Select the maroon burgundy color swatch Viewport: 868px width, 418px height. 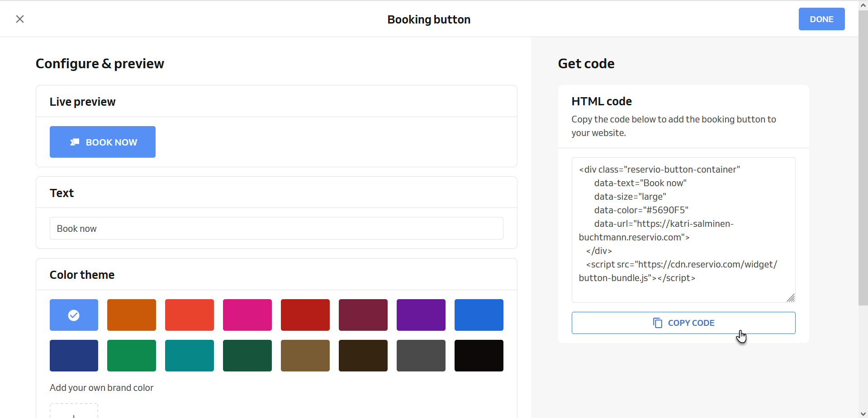tap(363, 315)
